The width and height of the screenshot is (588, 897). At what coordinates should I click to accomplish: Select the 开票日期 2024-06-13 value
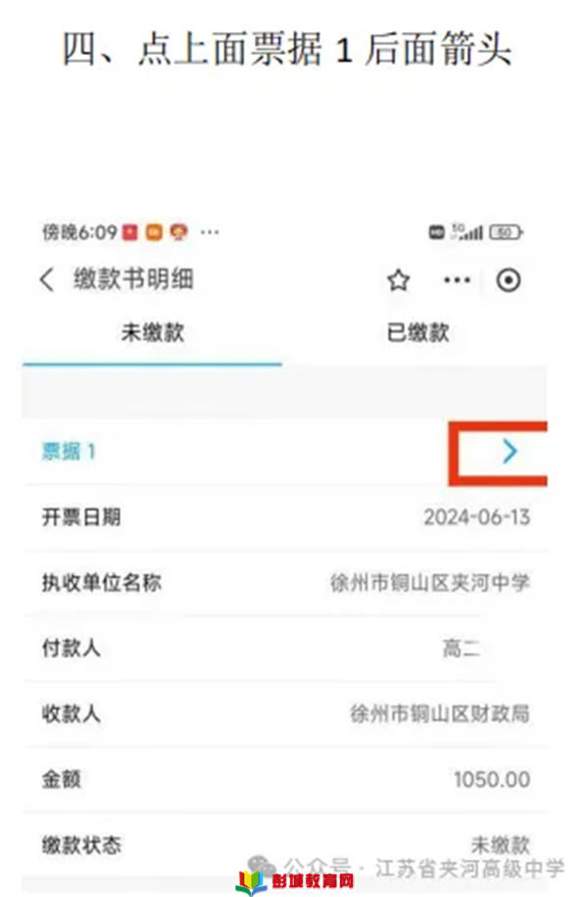477,518
